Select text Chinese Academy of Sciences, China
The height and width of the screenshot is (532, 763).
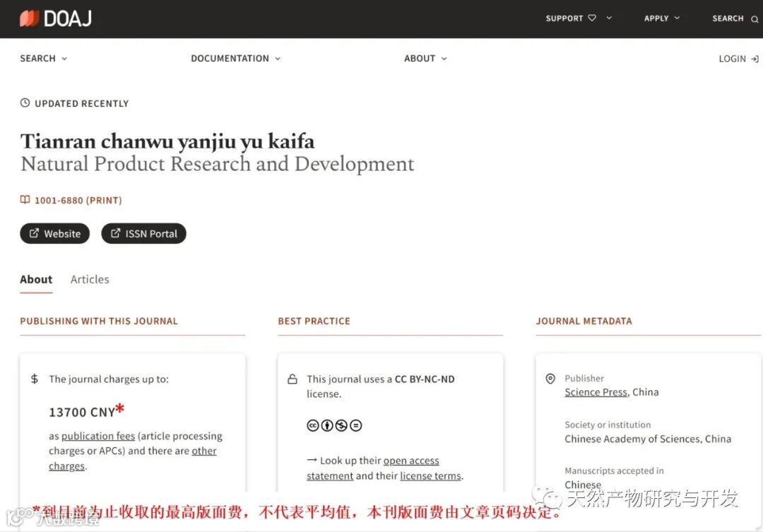(x=648, y=439)
